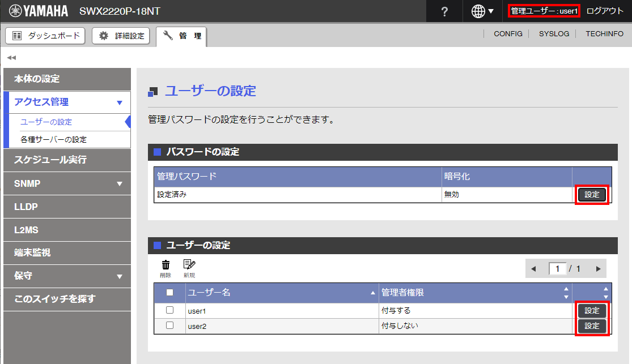Viewport: 632px width, 364px height.
Task: Collapse sidebar with double-arrow icon
Action: click(11, 58)
